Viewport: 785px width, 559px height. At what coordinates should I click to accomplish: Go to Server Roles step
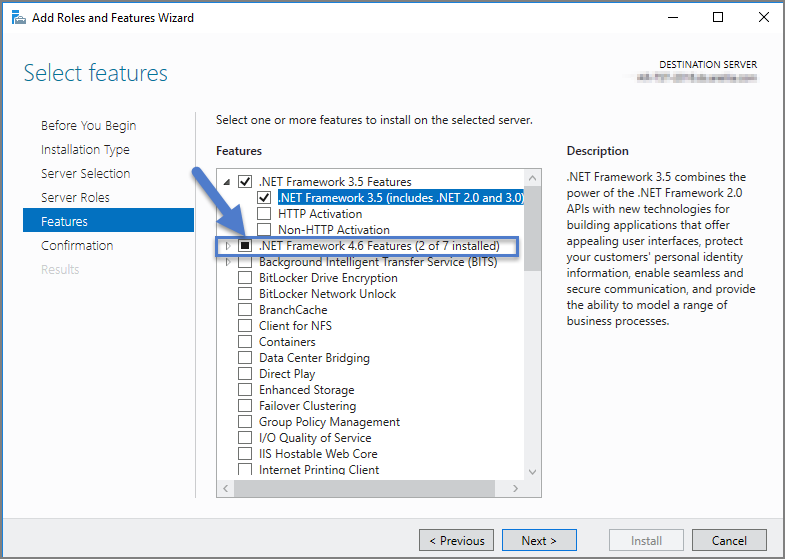pos(75,197)
